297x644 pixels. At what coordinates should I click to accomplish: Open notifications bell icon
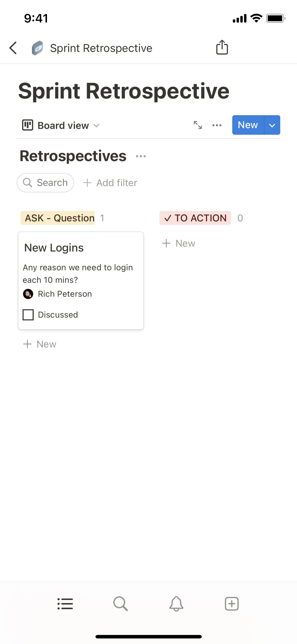pyautogui.click(x=176, y=604)
